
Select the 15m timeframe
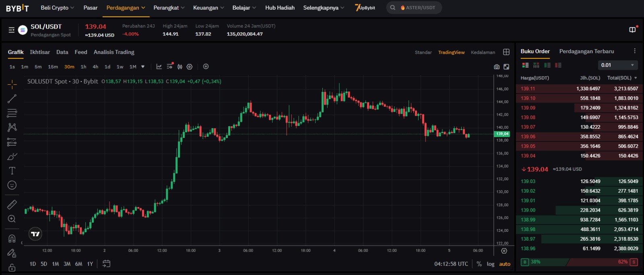coord(53,67)
